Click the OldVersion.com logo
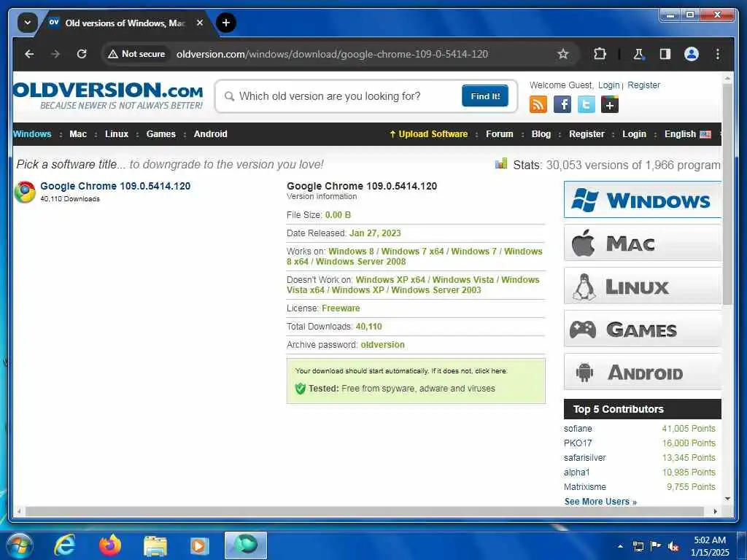 tap(108, 96)
